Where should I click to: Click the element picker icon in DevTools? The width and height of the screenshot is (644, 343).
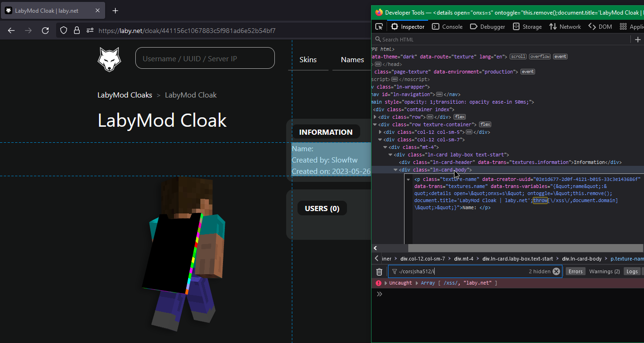[x=379, y=27]
